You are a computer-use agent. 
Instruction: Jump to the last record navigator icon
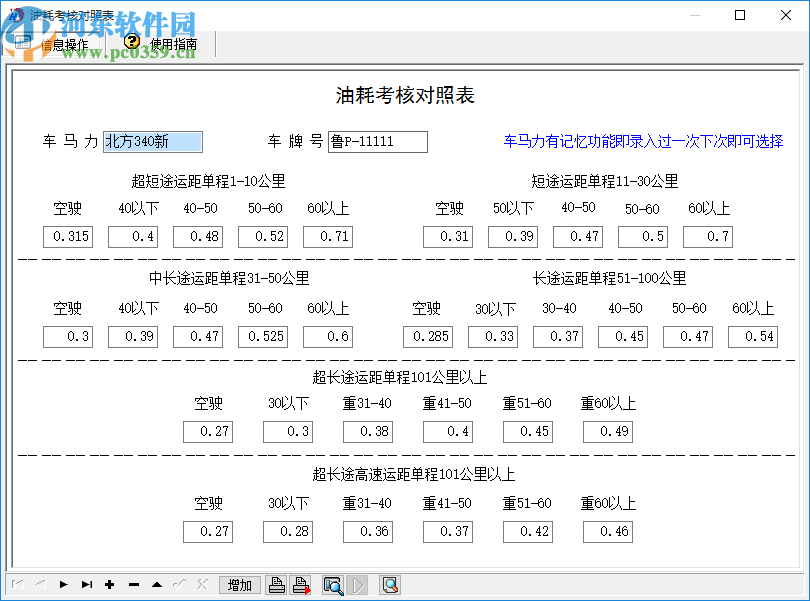click(87, 585)
